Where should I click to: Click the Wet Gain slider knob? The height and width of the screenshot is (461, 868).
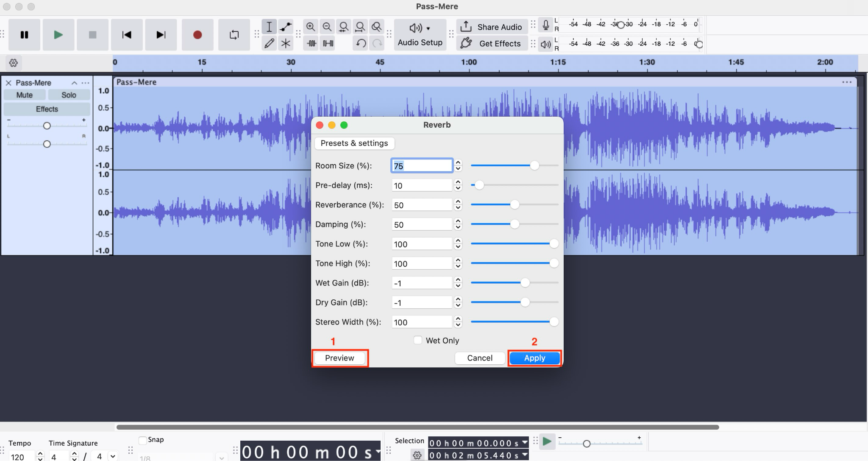(525, 282)
